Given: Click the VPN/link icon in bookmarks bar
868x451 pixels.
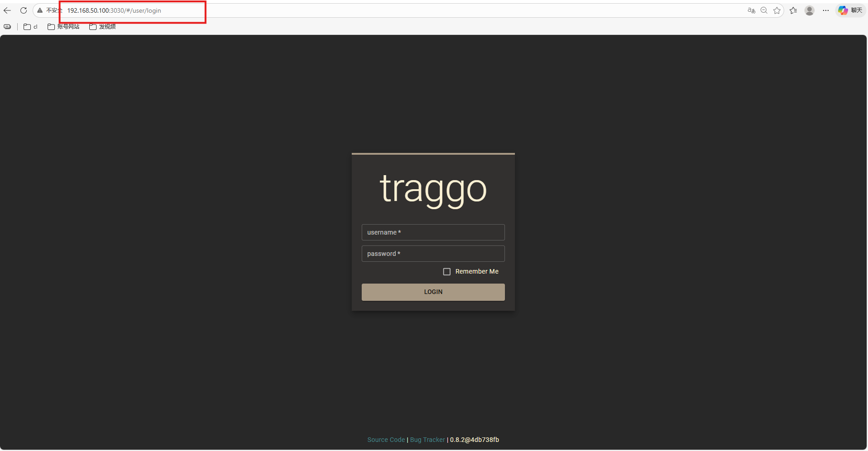Looking at the screenshot, I should pyautogui.click(x=7, y=27).
